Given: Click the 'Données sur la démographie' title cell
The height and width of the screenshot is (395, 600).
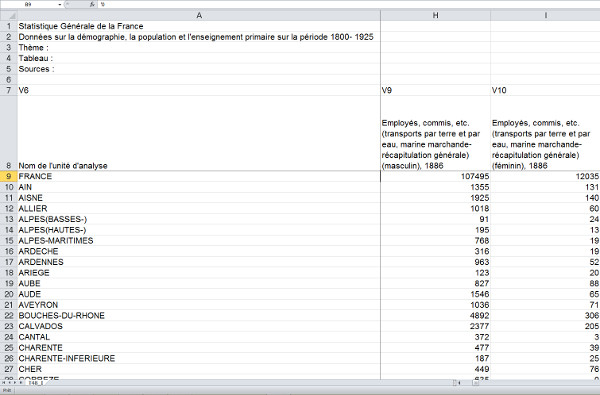Looking at the screenshot, I should point(199,37).
